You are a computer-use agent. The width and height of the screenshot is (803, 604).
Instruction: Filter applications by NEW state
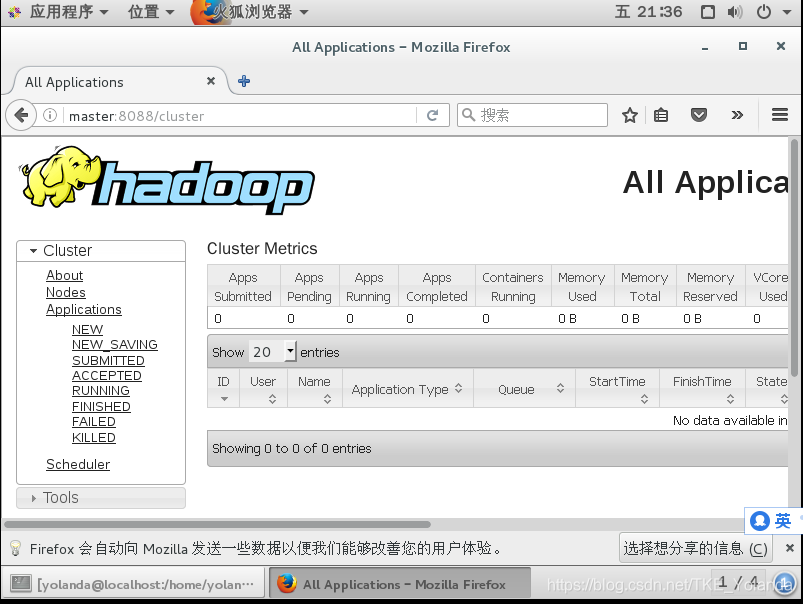[x=88, y=329]
